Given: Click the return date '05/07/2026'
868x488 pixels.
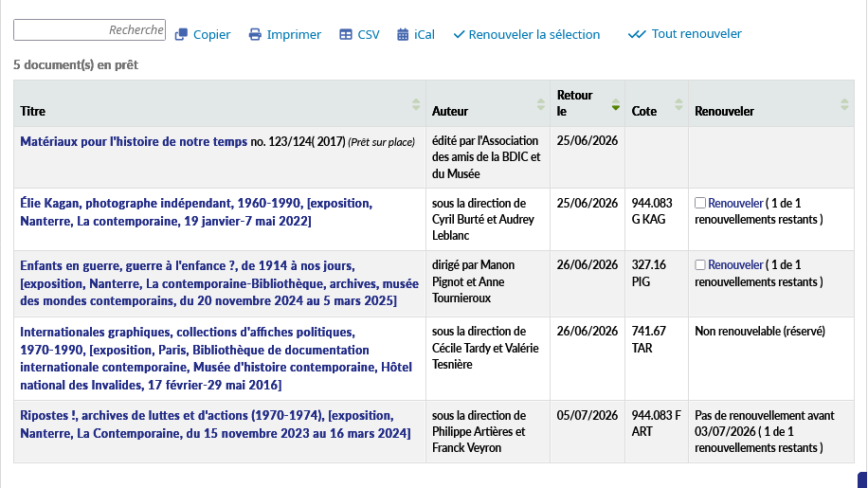Looking at the screenshot, I should [588, 416].
